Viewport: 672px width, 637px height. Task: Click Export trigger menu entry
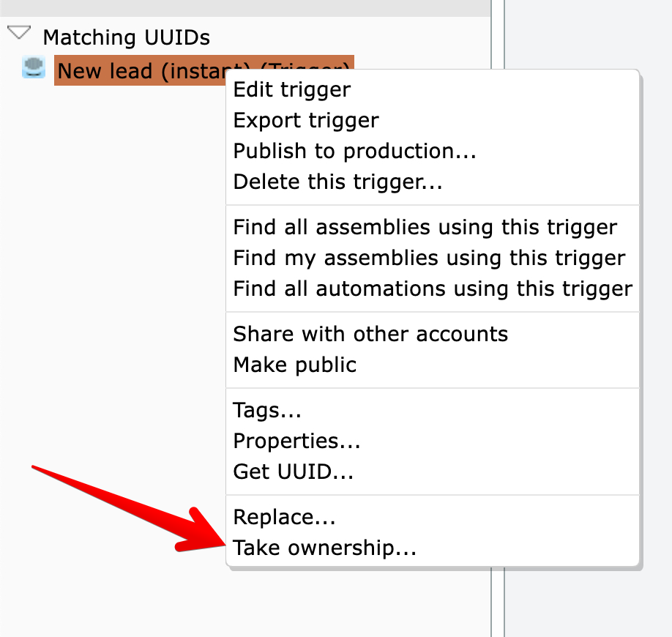point(306,121)
